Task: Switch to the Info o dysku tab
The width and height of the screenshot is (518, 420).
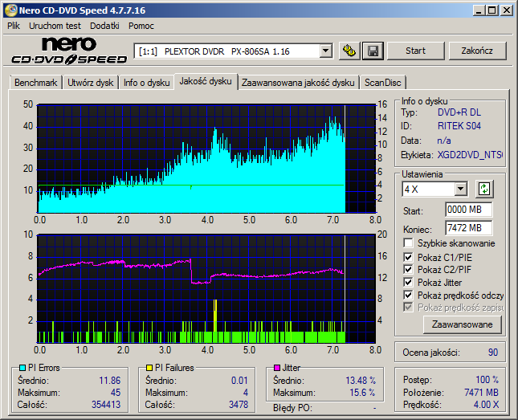Action: [147, 83]
